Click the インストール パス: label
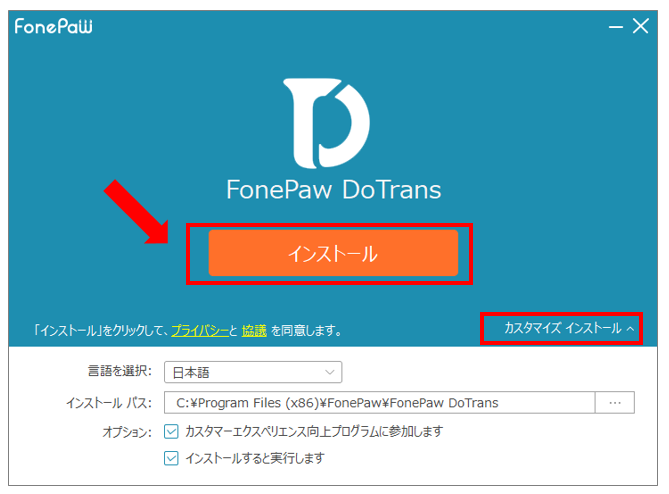The height and width of the screenshot is (494, 669). tap(109, 403)
